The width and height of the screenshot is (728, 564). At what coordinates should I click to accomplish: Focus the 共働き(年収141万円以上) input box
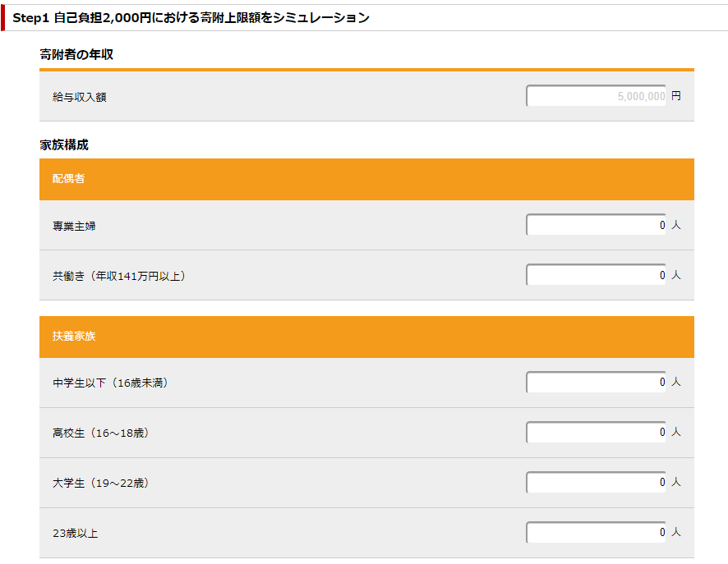tap(596, 275)
